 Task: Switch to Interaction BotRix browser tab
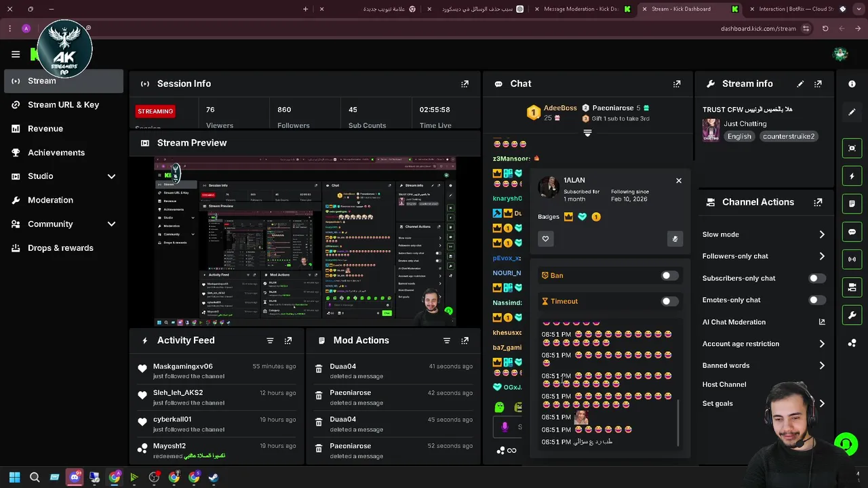797,9
